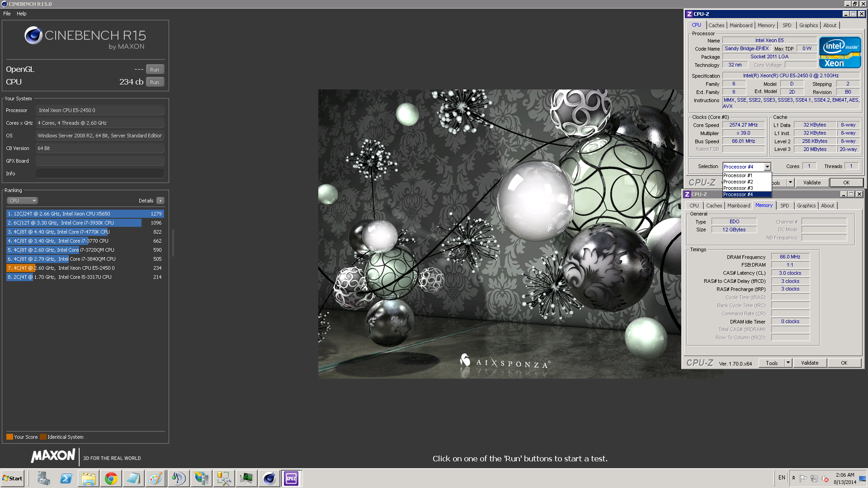Click the Info input field
This screenshot has height=488, width=868.
tap(99, 174)
